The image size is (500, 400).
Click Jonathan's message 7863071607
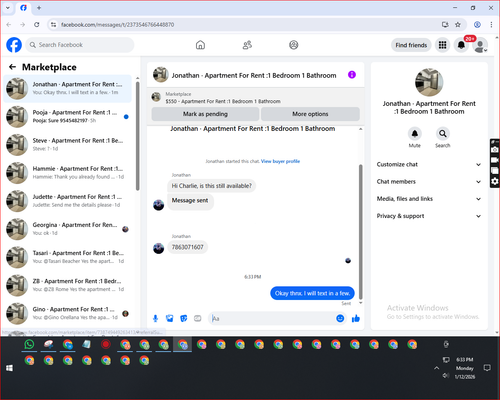click(187, 247)
